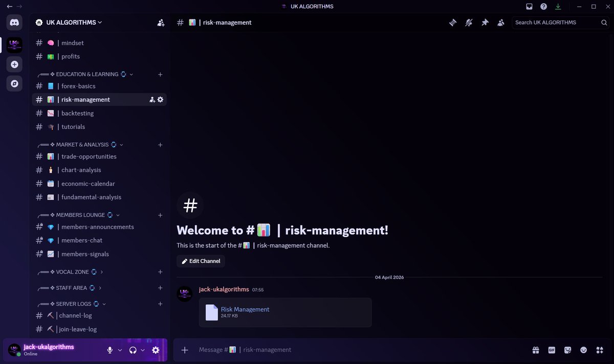Create channel in MARKET & ANALYSIS plus
This screenshot has width=614, height=364.
click(160, 145)
